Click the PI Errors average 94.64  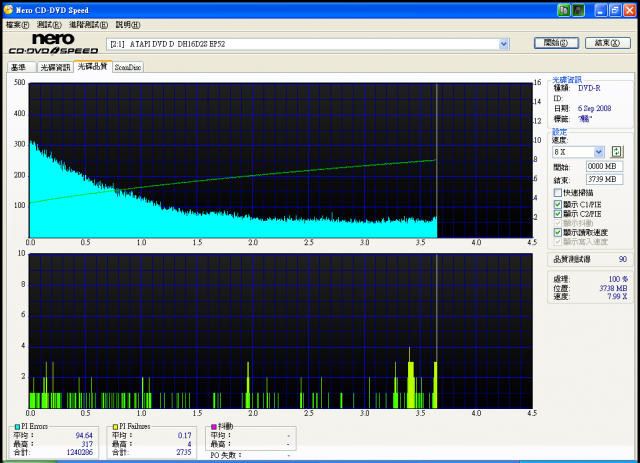[x=84, y=436]
